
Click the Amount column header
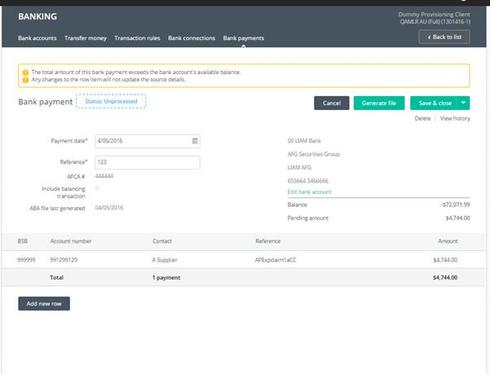(448, 241)
